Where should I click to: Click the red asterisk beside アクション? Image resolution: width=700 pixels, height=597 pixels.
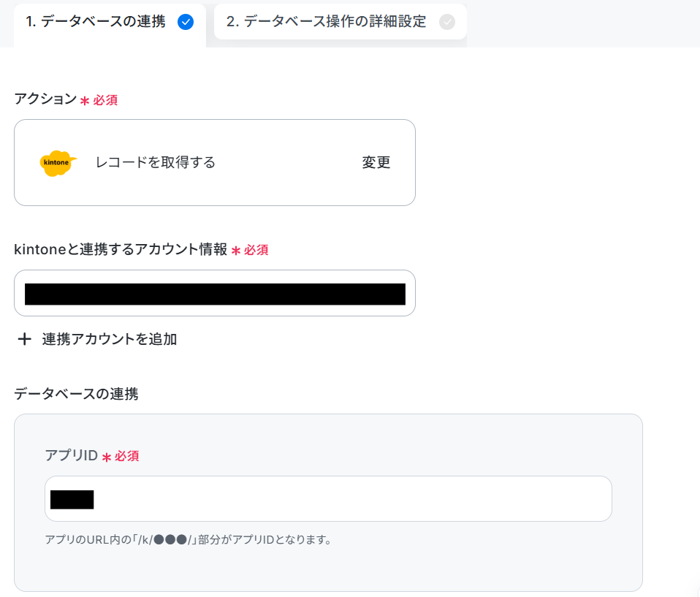click(85, 101)
